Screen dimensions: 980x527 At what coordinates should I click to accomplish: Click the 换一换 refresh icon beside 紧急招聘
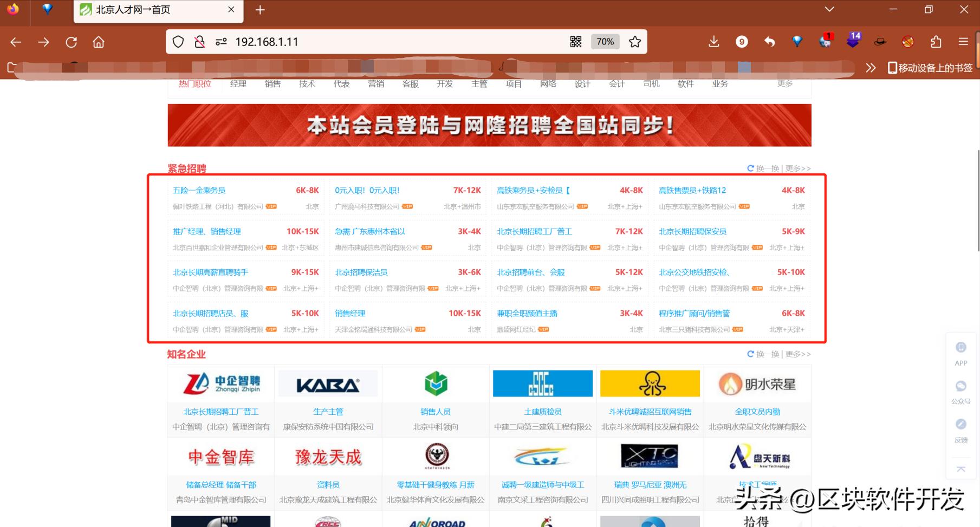[x=750, y=168]
